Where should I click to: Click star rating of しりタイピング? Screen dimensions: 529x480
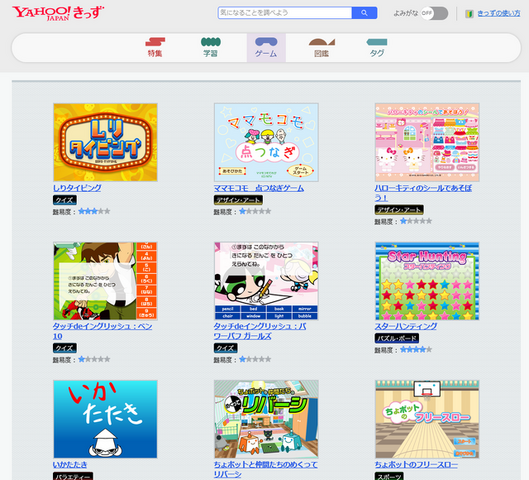(x=94, y=211)
